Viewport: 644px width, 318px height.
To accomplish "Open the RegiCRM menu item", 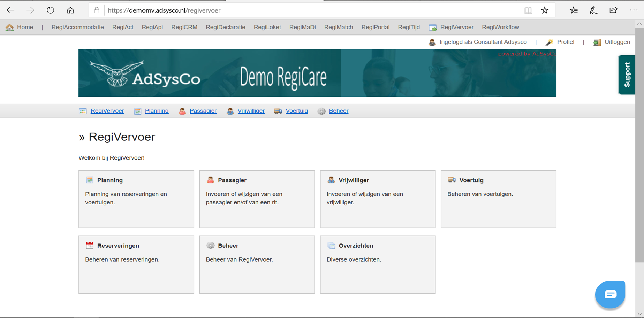I will coord(184,27).
